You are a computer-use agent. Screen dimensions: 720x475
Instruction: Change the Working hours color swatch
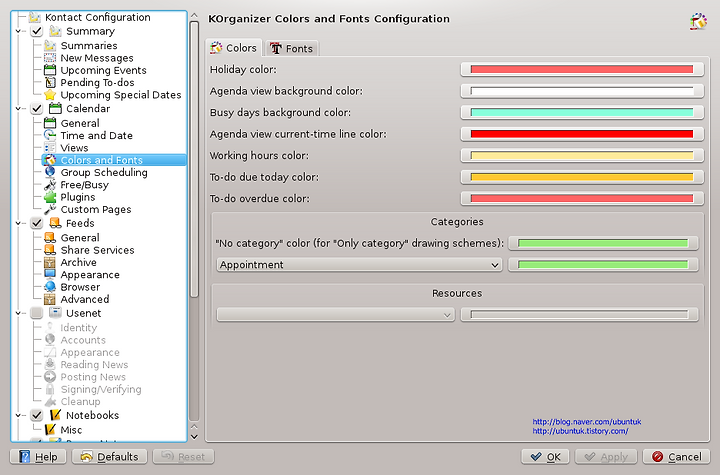(x=582, y=155)
